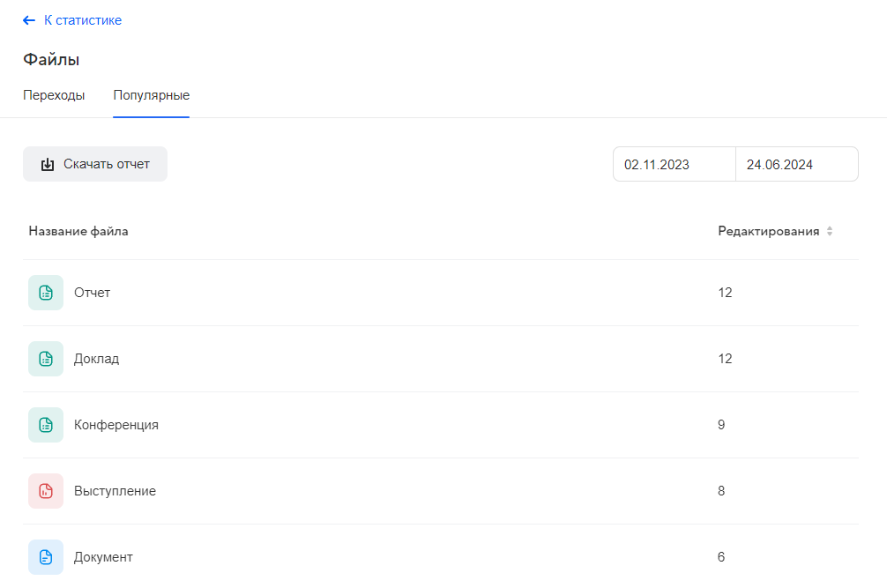Switch to the Переходы tab

point(54,95)
